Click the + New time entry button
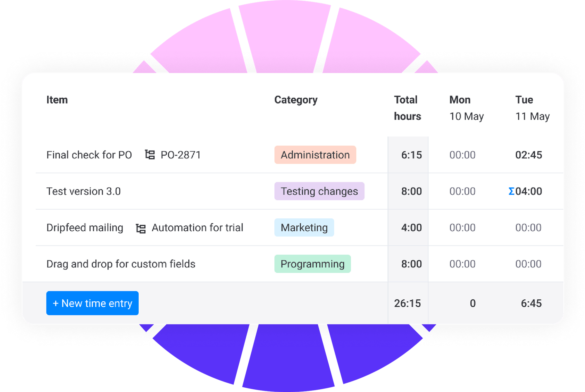 (x=92, y=303)
